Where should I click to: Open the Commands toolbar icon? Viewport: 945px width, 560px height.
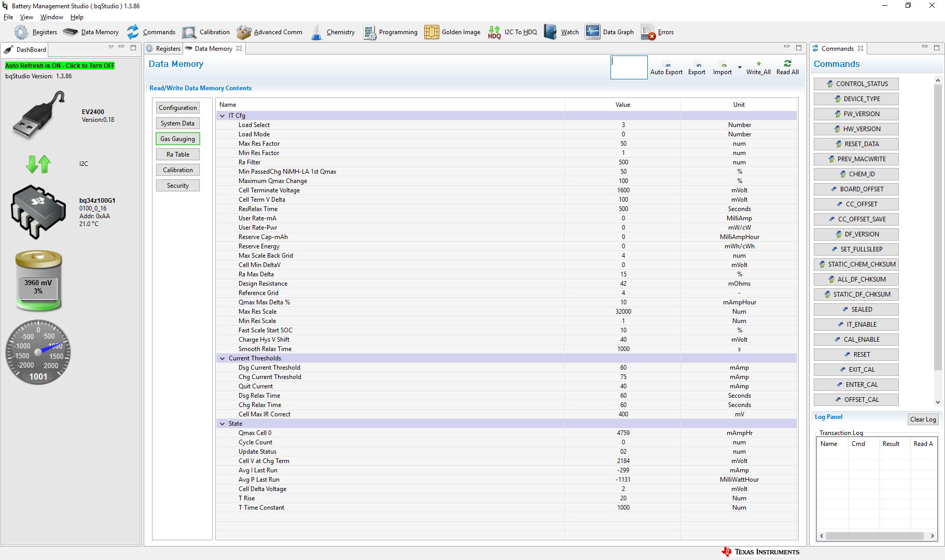click(x=133, y=32)
